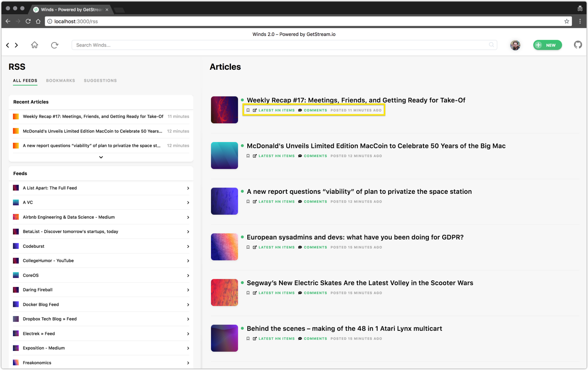Open the GitHub icon link
Viewport: 588px width, 370px height.
(x=578, y=45)
